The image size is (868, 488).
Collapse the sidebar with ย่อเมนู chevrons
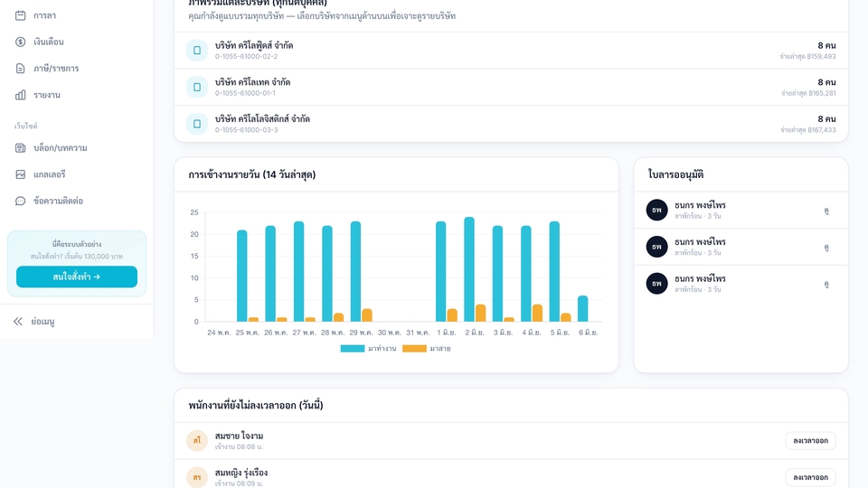(x=18, y=322)
